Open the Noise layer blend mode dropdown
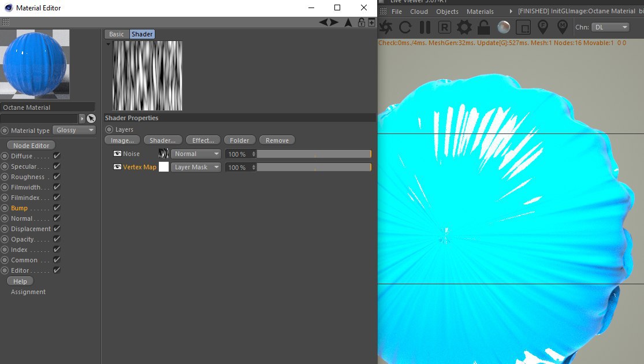 click(x=196, y=154)
